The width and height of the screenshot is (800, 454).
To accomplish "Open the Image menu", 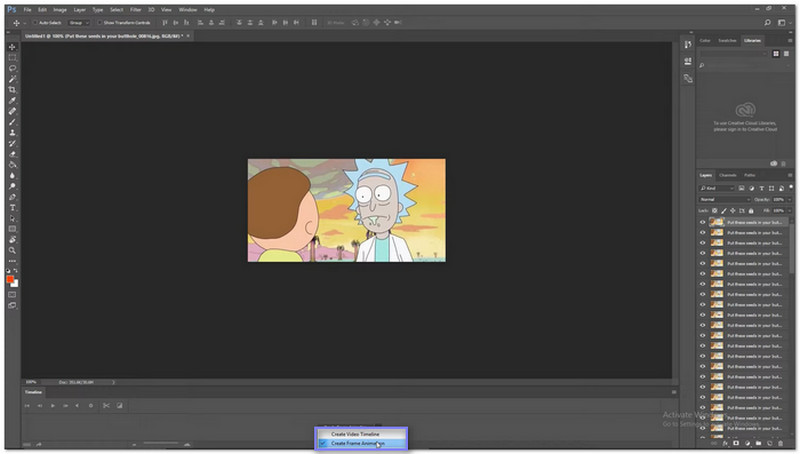I will tap(60, 10).
